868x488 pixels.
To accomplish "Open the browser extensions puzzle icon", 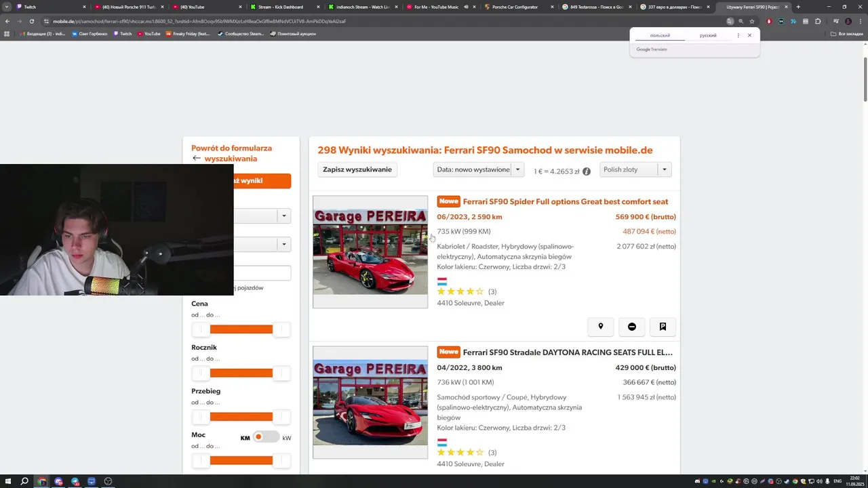I will pos(818,21).
